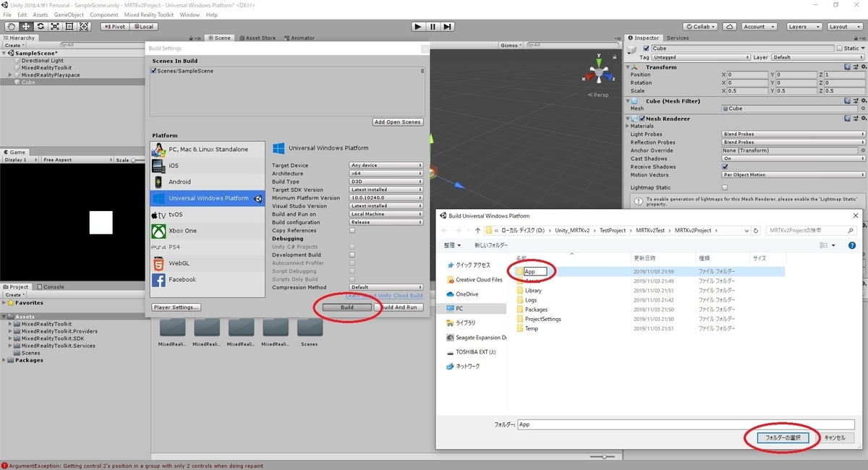Image resolution: width=868 pixels, height=470 pixels.
Task: Select the Rotate tool in Unity toolbar
Action: (x=41, y=27)
